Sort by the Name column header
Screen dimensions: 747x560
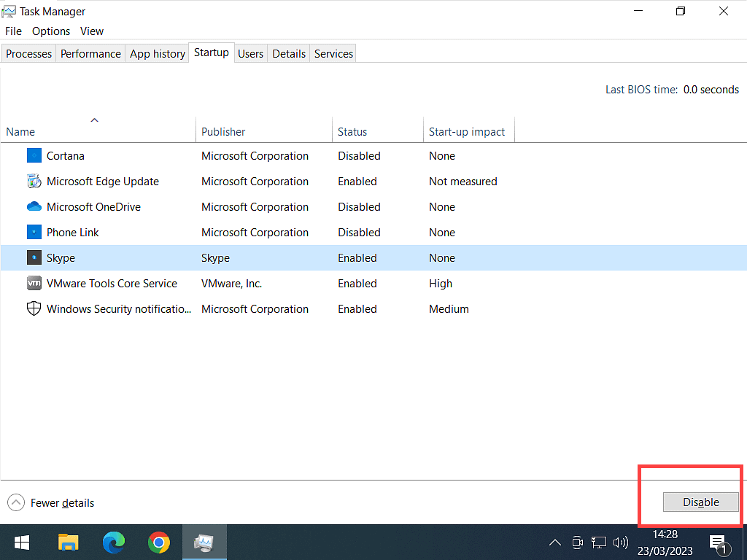coord(20,132)
